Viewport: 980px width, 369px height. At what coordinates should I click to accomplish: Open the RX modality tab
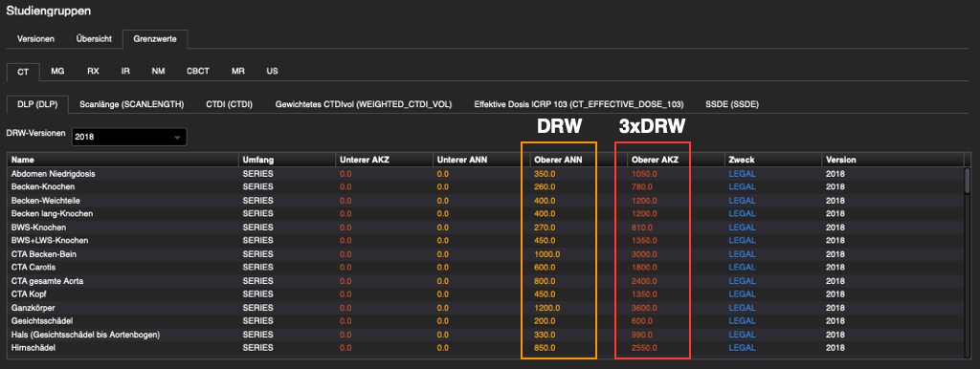coord(93,71)
